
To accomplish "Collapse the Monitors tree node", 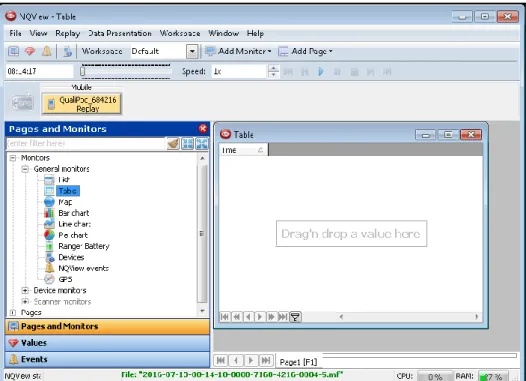I will (13, 158).
